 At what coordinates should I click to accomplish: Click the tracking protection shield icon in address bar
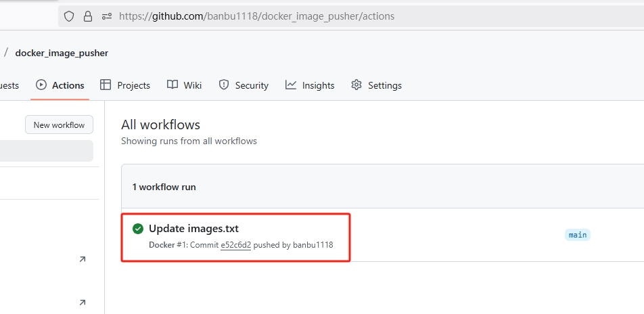tap(69, 16)
